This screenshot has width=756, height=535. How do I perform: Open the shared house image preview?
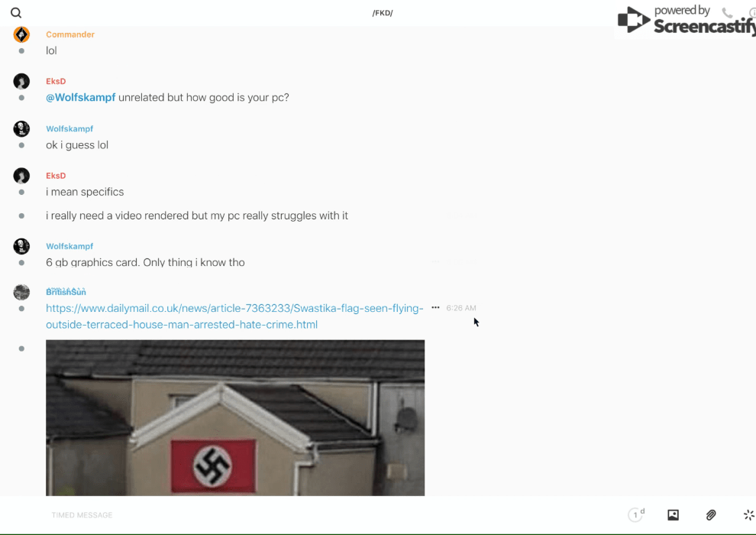coord(235,417)
